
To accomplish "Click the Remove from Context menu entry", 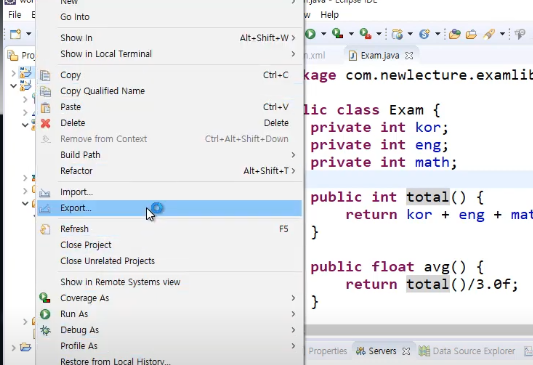I will 169,139.
